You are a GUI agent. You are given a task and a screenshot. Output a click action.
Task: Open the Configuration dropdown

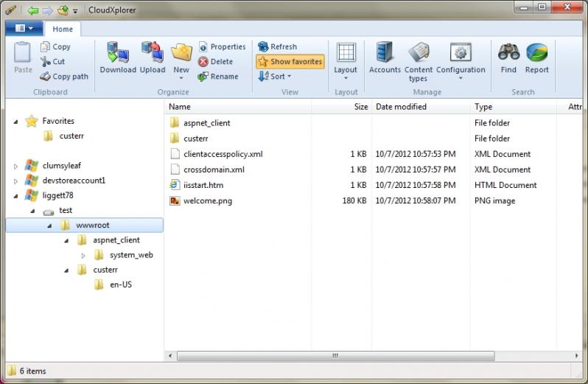tap(461, 60)
